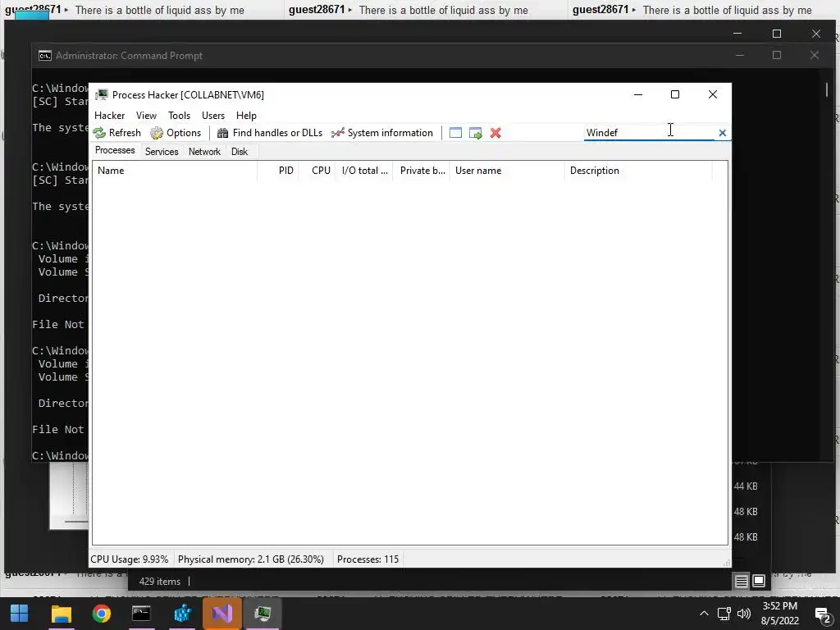Open the Tools menu
840x630 pixels.
(179, 116)
